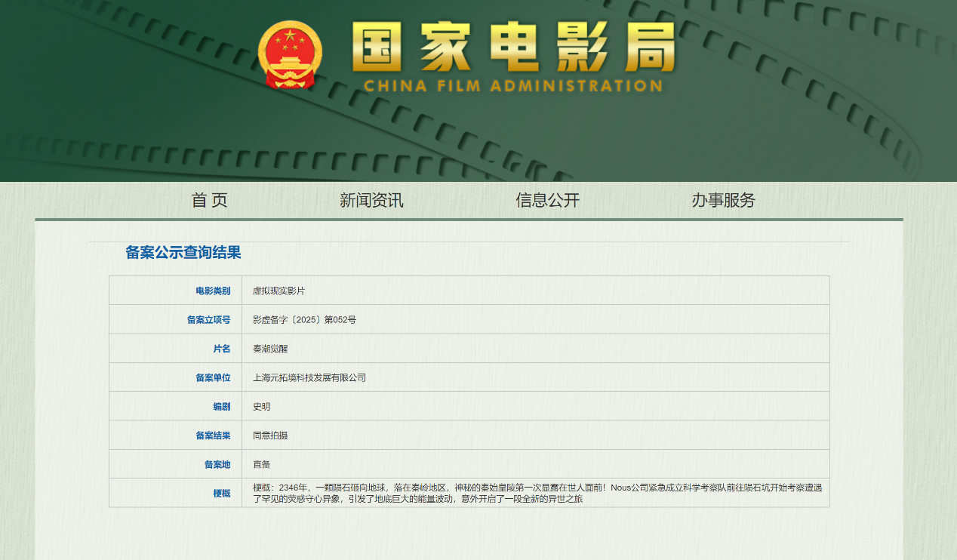Screen dimensions: 957x560
Task: Click the 备案地 value 直备
Action: (261, 463)
